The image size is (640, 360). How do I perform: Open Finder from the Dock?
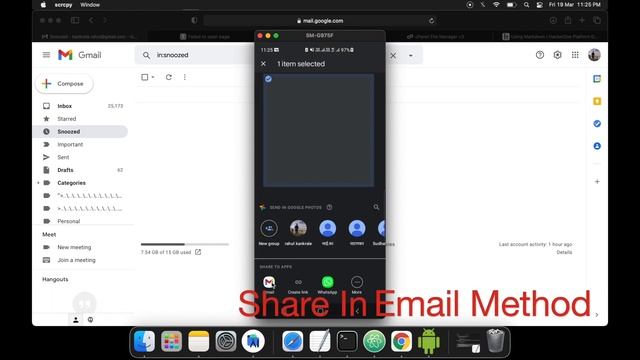(x=144, y=341)
